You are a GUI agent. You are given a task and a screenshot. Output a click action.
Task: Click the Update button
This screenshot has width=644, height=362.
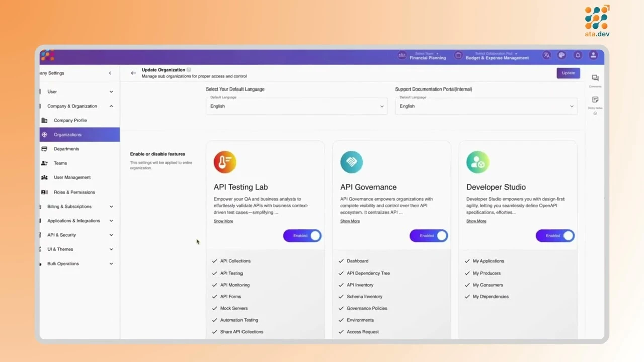pyautogui.click(x=568, y=73)
